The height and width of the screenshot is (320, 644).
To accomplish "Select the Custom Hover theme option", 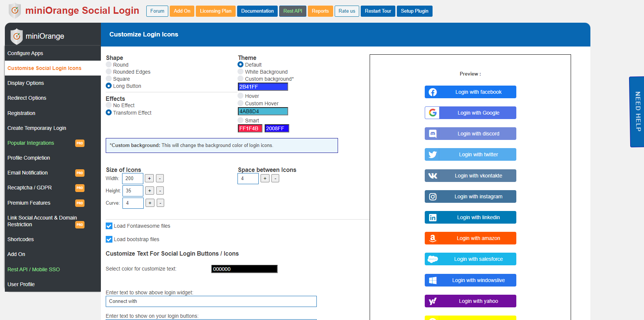I will [x=240, y=103].
